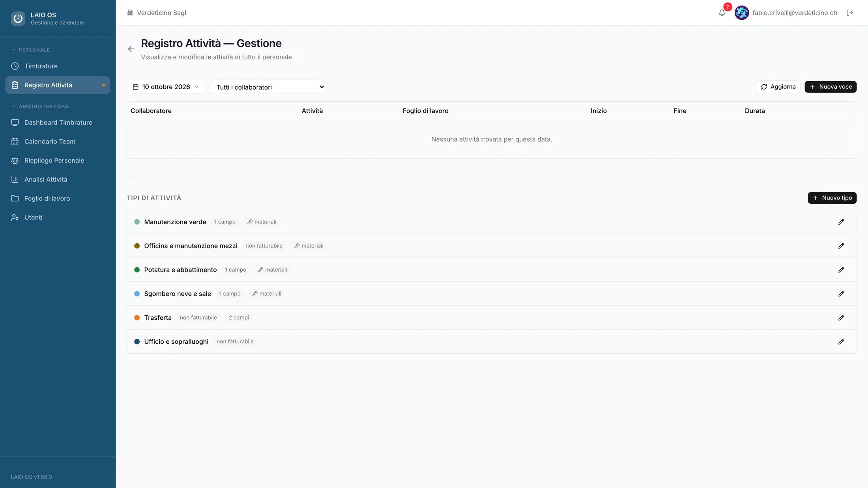
Task: Click the fabio.crivelli@verdeticino.ch account email
Action: [795, 13]
